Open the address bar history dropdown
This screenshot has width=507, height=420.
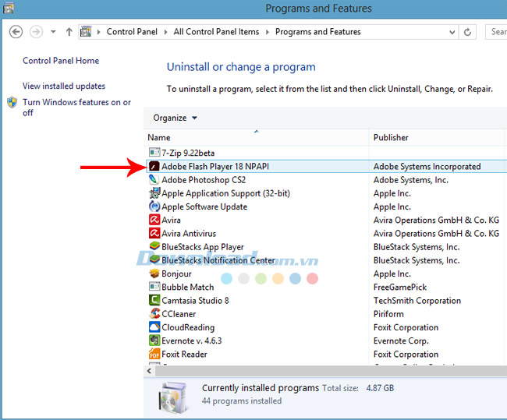click(x=450, y=32)
